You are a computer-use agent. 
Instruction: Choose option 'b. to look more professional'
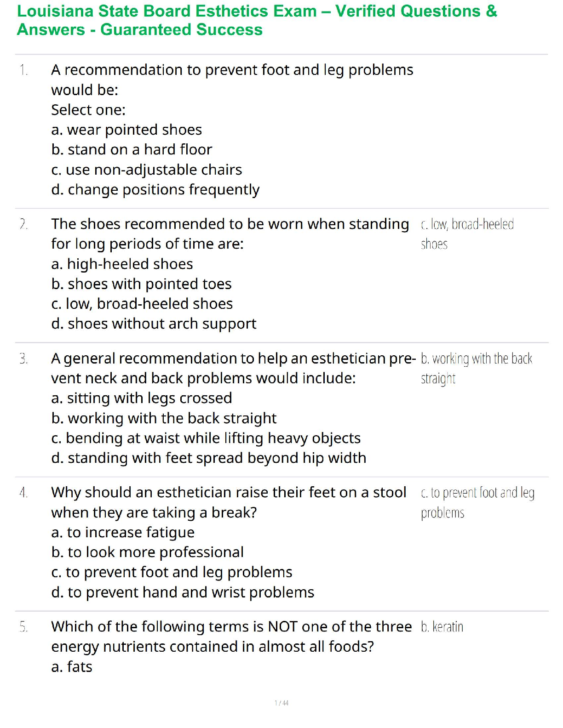tap(147, 552)
